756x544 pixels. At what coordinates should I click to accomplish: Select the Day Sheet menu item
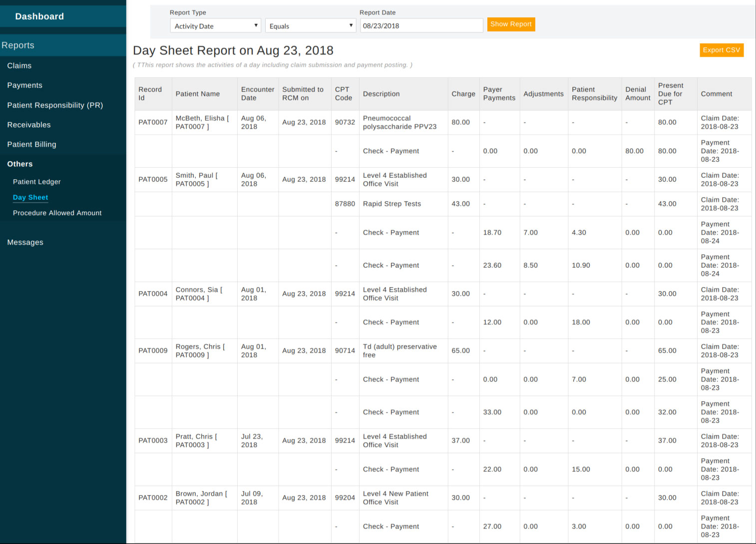coord(30,197)
